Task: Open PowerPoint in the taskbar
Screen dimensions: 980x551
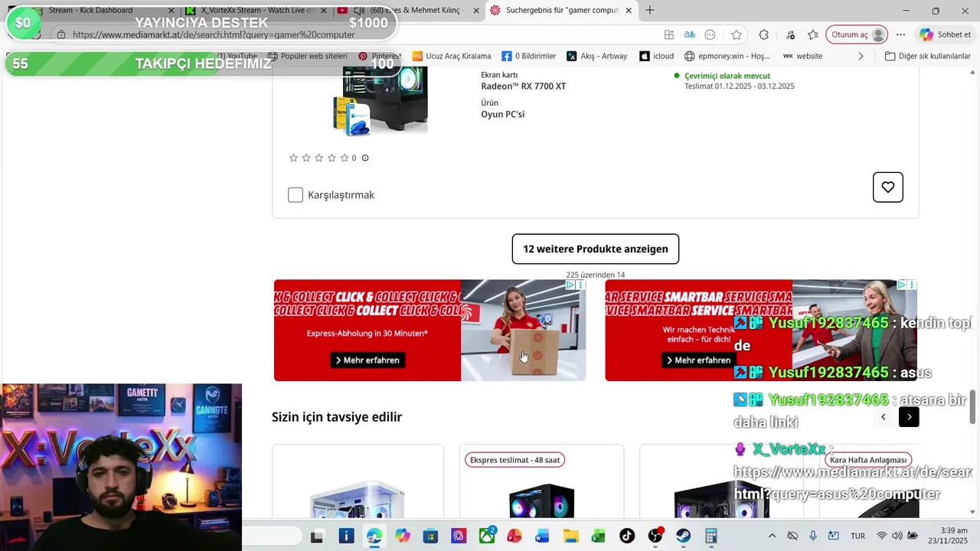Action: coord(514,536)
